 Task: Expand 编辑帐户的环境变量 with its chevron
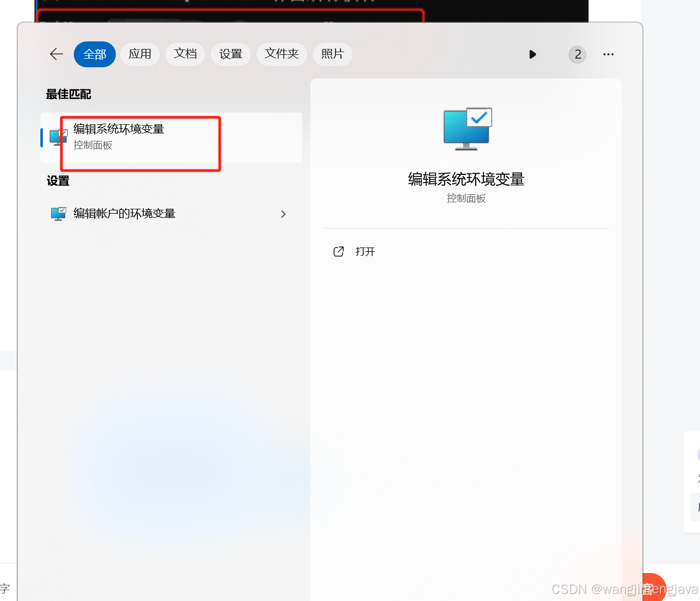tap(284, 214)
